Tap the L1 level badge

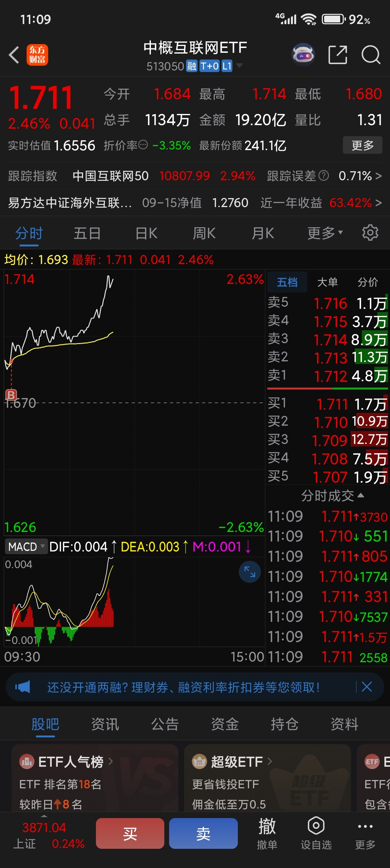tap(227, 66)
